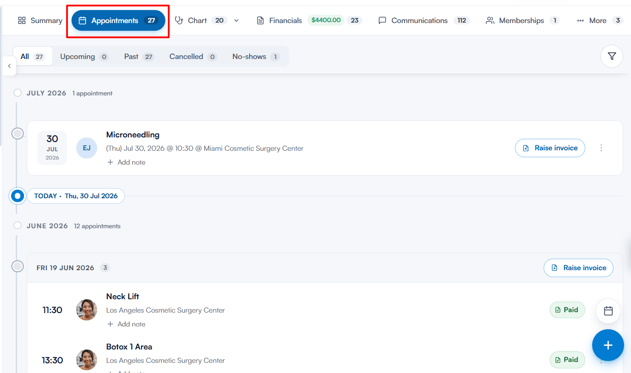The height and width of the screenshot is (373, 631).
Task: Filter by Cancelled appointments
Action: tap(193, 56)
